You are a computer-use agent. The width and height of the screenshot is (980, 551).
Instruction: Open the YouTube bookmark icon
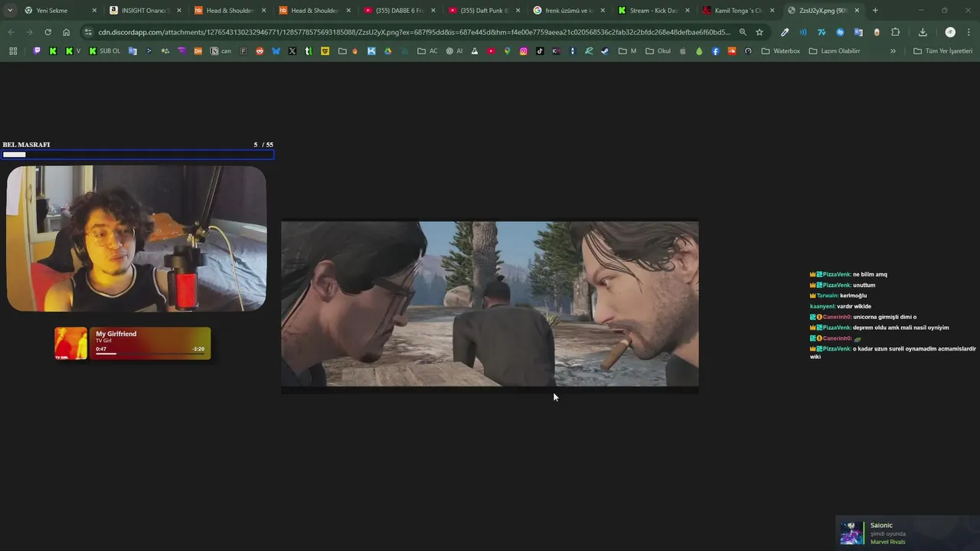(491, 51)
